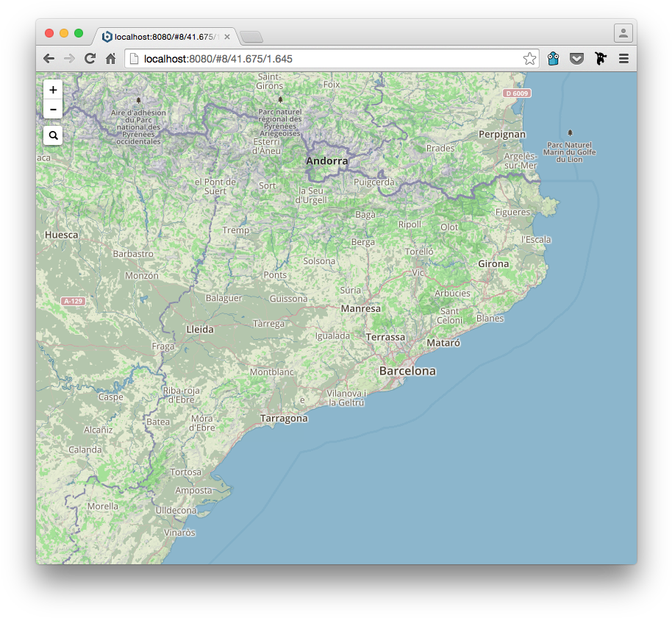This screenshot has width=672, height=618.
Task: Click the forward navigation arrow
Action: [69, 58]
